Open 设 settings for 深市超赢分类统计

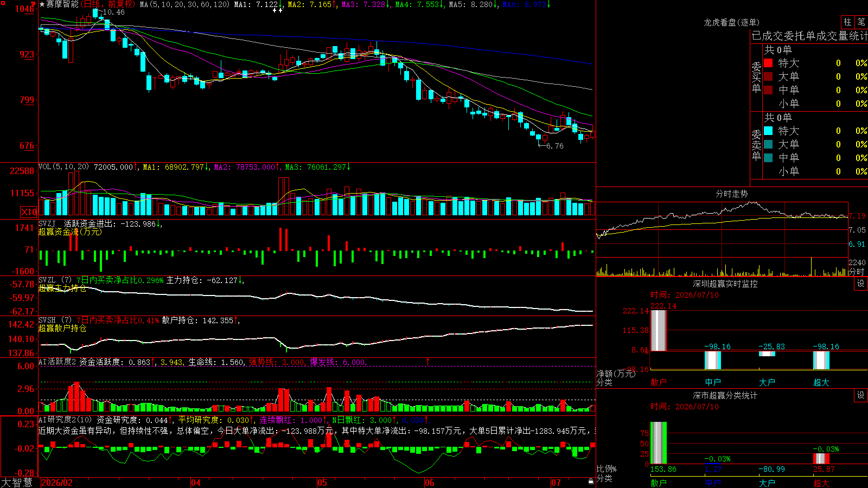tap(861, 395)
